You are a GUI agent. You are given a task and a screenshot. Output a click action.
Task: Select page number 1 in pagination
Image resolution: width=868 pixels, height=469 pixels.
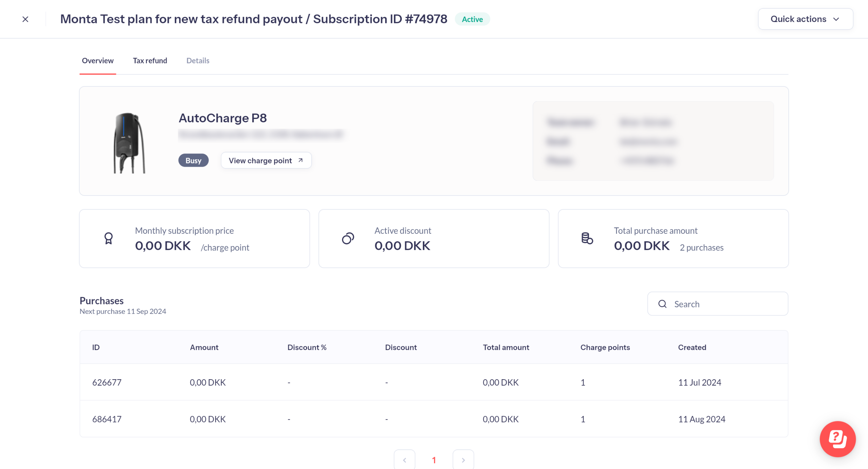click(434, 460)
